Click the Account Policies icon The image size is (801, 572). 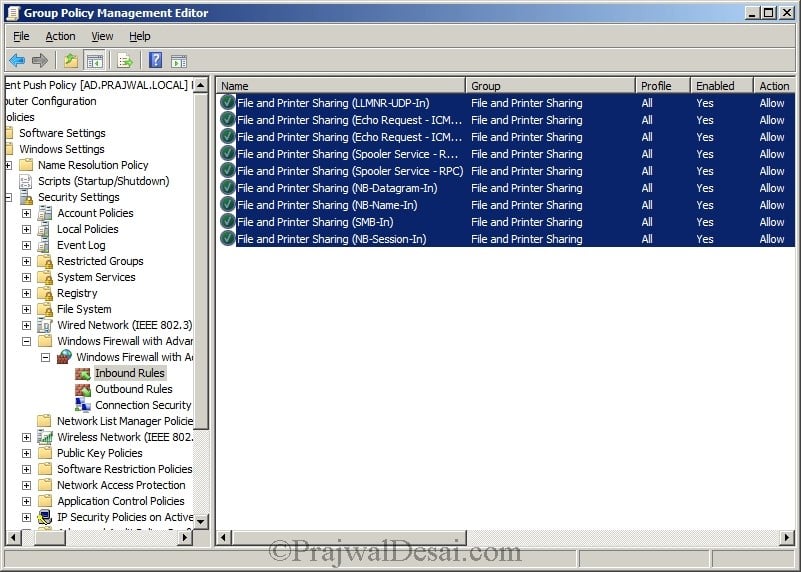45,213
